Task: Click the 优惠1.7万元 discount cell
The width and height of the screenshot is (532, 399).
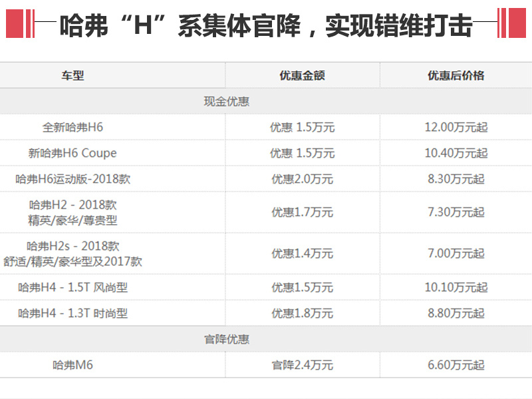Action: point(303,212)
